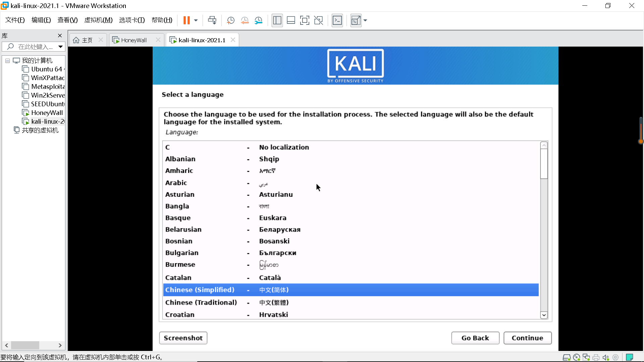This screenshot has width=644, height=362.
Task: Open console view icon
Action: tap(337, 20)
